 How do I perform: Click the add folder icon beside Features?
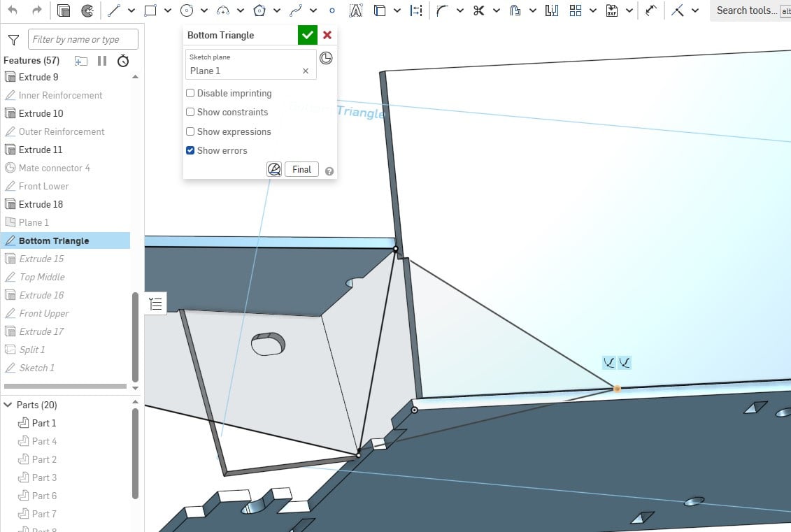tap(80, 61)
